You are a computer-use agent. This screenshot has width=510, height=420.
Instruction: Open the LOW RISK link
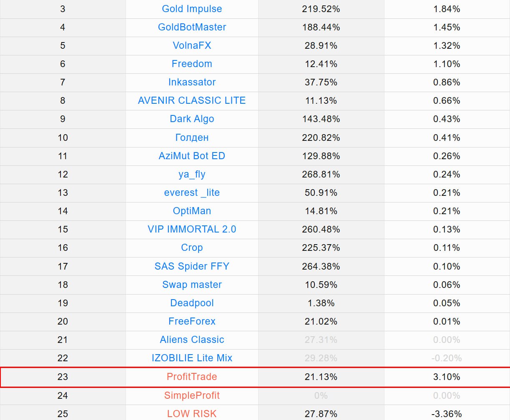(192, 414)
